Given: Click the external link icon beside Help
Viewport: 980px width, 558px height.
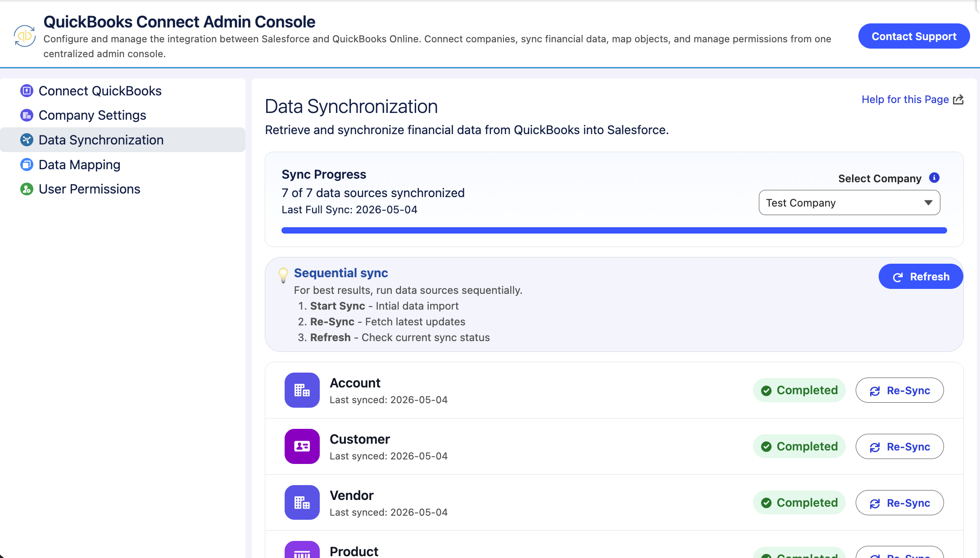Looking at the screenshot, I should (x=958, y=99).
